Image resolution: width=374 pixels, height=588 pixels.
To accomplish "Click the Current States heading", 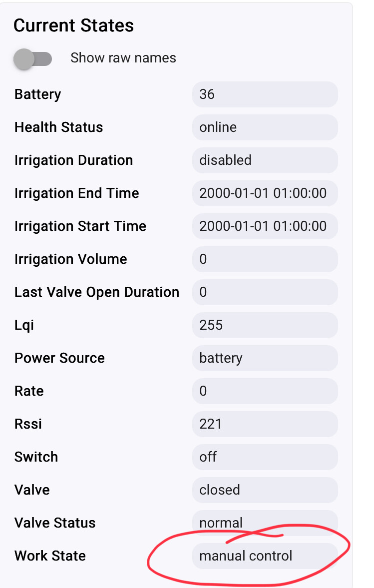I will tap(73, 26).
